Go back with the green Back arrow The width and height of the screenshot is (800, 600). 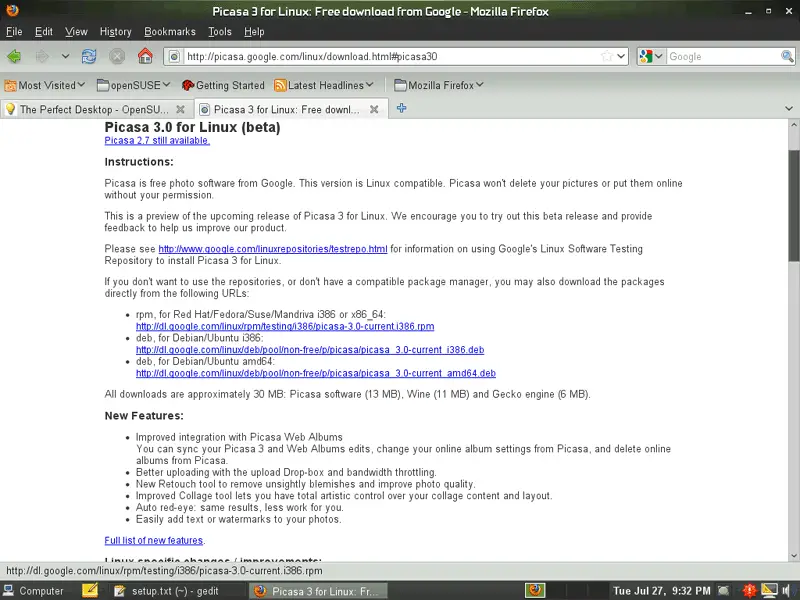click(14, 56)
